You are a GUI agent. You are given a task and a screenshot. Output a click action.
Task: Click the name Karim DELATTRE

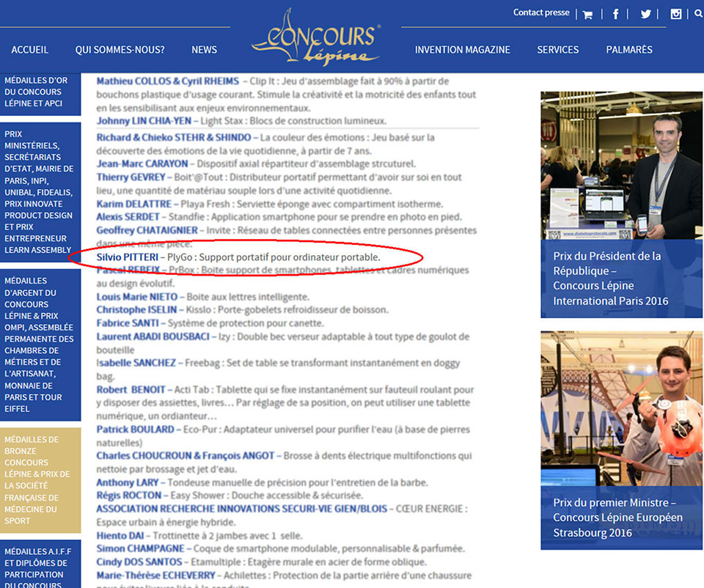coord(133,205)
